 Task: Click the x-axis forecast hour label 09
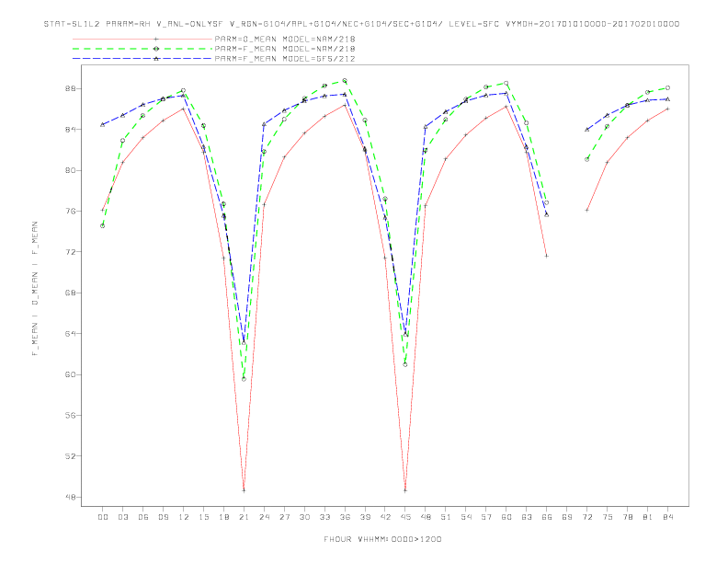(164, 517)
